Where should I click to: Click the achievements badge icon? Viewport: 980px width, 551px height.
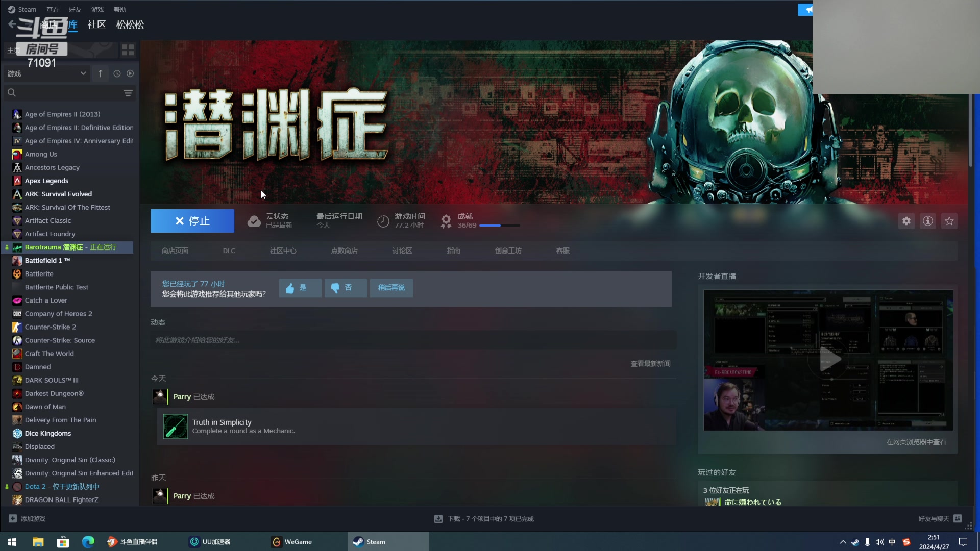point(446,221)
